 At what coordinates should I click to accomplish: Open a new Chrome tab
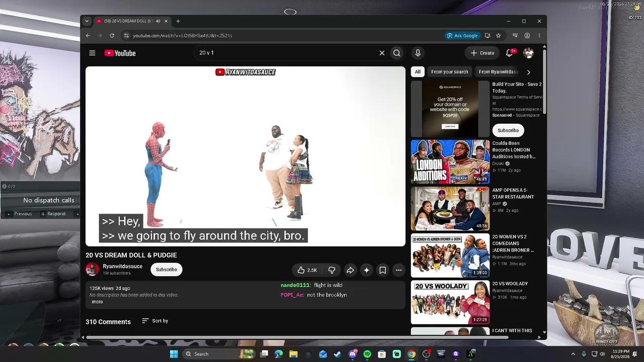point(178,21)
